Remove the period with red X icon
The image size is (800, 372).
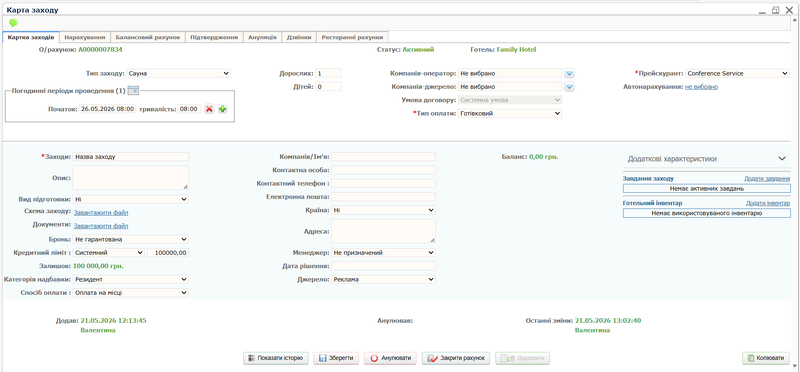pyautogui.click(x=209, y=109)
